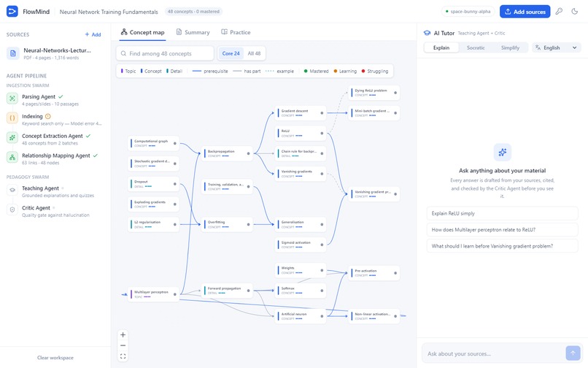The height and width of the screenshot is (368, 588).
Task: Click the Mastered legend green dot
Action: tap(306, 71)
